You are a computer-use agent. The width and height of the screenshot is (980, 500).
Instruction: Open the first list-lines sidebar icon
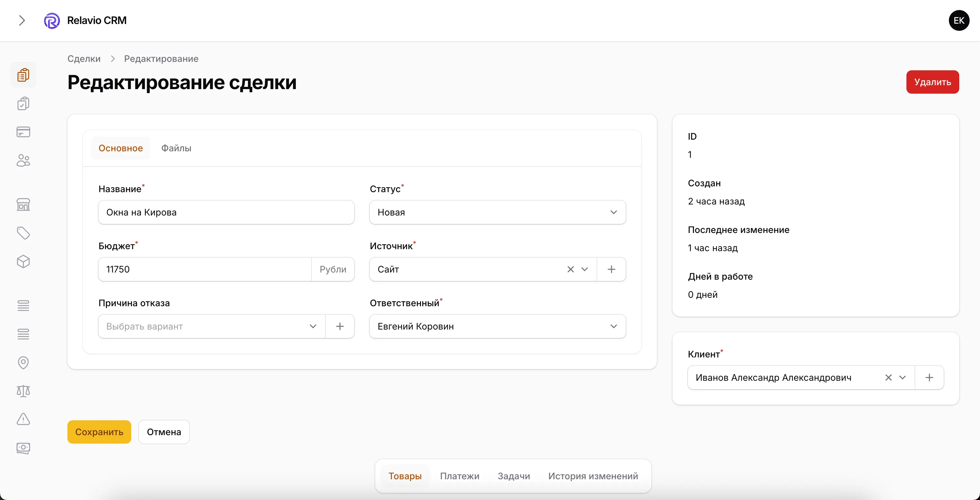click(x=23, y=305)
